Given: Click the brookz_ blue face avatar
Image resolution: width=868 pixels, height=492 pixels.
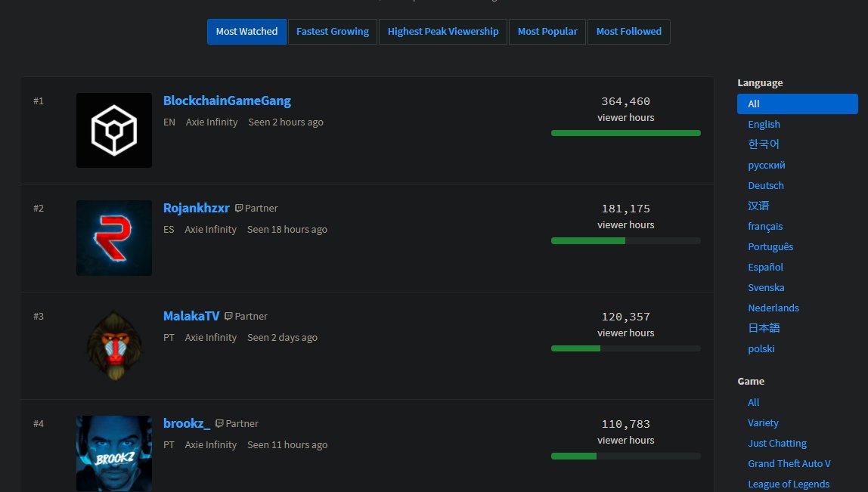Looking at the screenshot, I should point(114,453).
